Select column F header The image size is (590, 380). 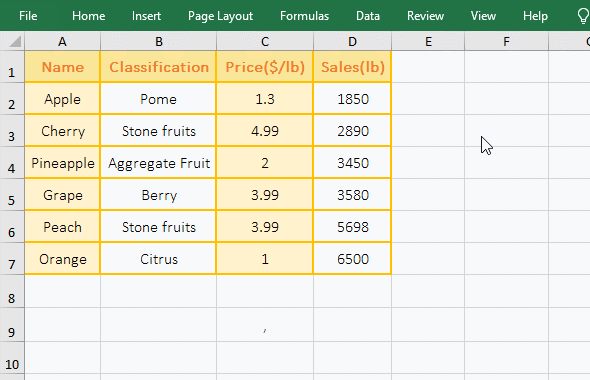[506, 41]
